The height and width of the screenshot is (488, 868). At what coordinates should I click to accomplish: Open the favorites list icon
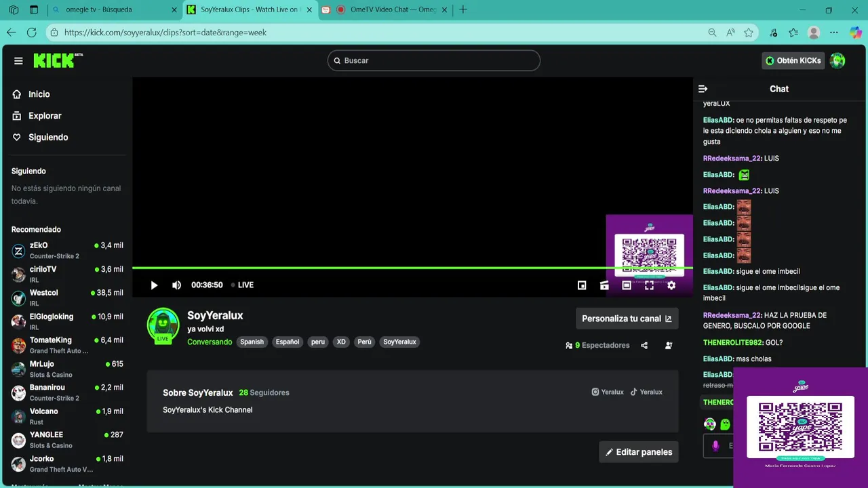(793, 33)
